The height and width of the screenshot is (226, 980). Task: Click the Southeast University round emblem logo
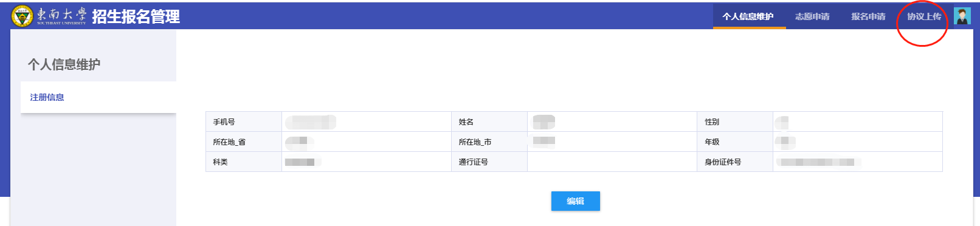[x=22, y=16]
